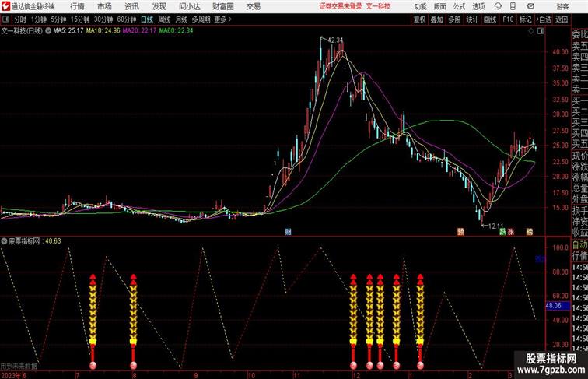
Task: Open the 行情 menu
Action: click(77, 6)
